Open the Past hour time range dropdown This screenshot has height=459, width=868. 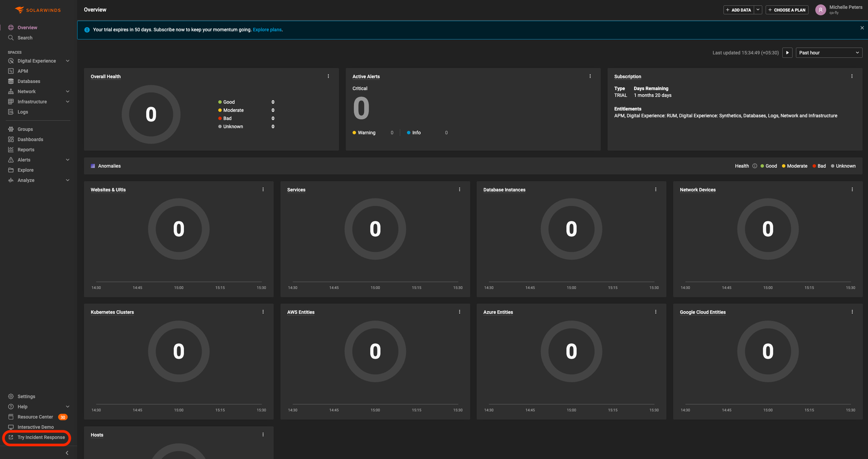point(829,53)
